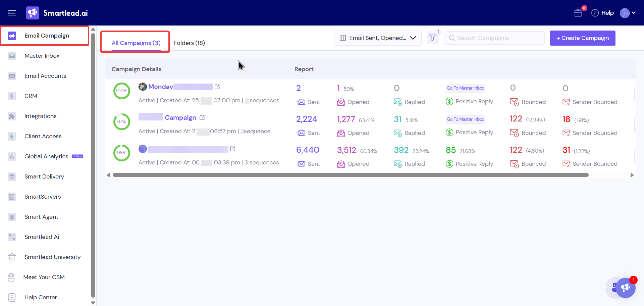Open the Help menu
The image size is (644, 306).
[603, 13]
